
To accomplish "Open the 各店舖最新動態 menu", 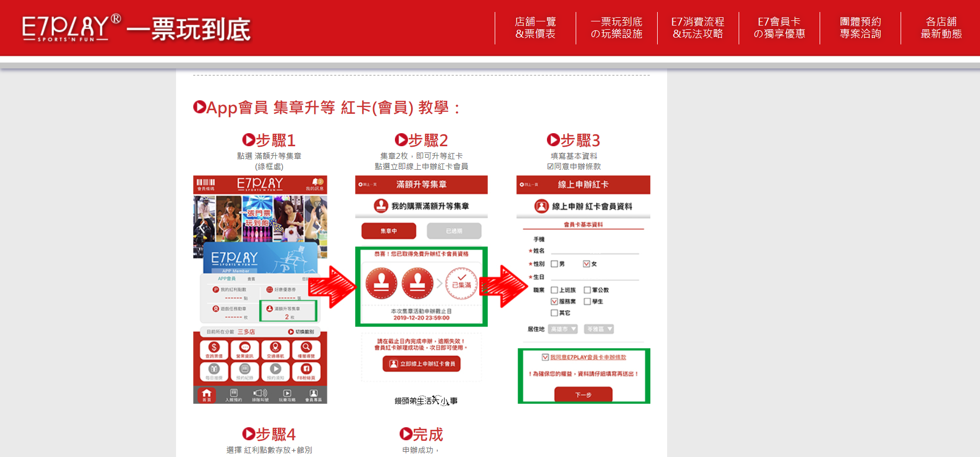I will 941,28.
